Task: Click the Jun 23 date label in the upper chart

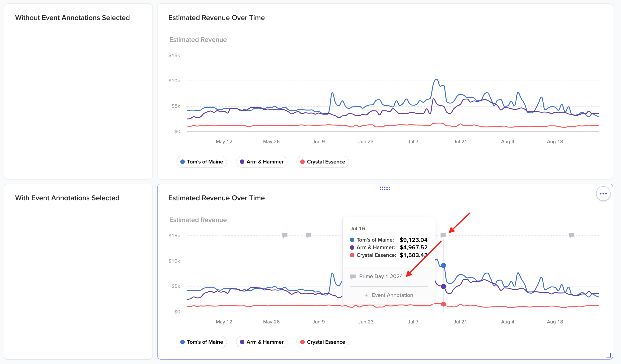Action: (366, 141)
